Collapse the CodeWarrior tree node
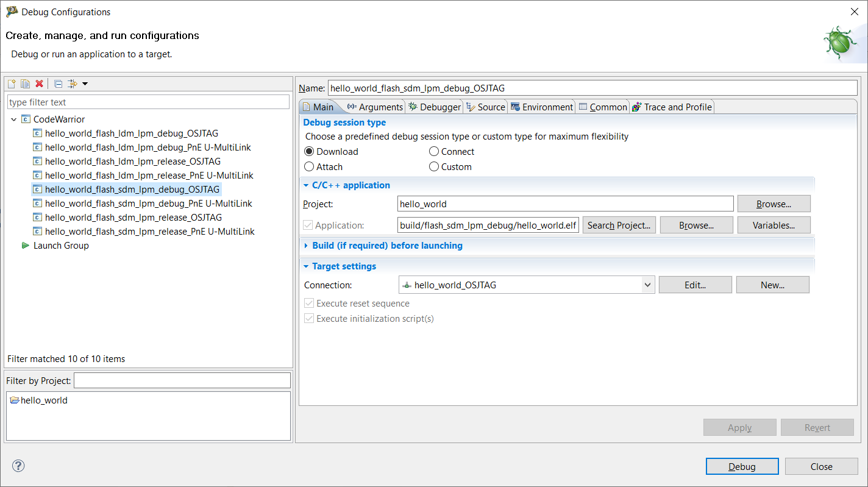The height and width of the screenshot is (487, 868). point(13,119)
